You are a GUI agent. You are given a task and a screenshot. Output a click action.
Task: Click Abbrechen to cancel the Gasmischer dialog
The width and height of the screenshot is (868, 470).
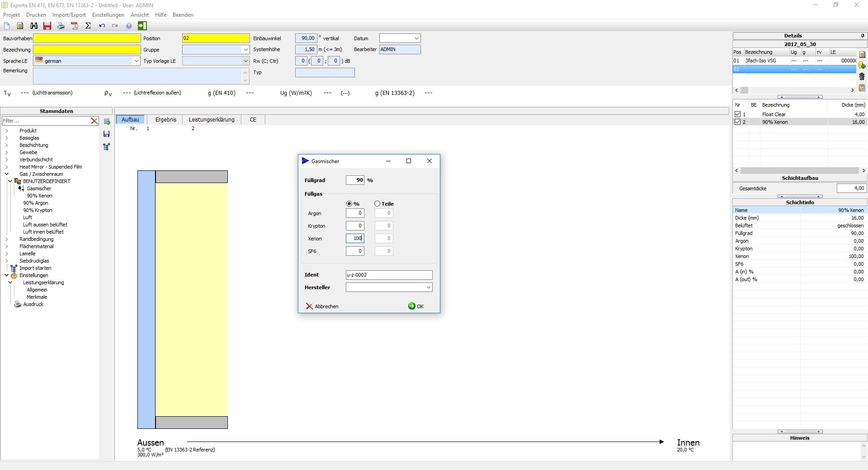[x=322, y=306]
